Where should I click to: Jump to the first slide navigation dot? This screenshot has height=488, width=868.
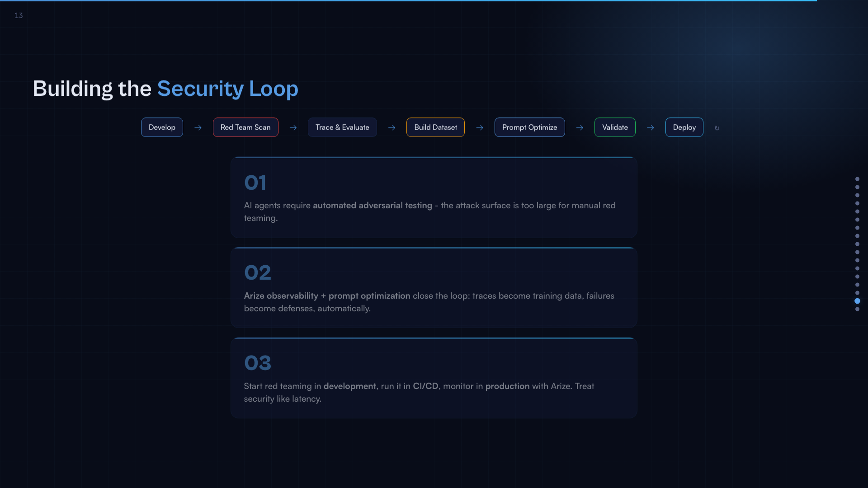857,179
